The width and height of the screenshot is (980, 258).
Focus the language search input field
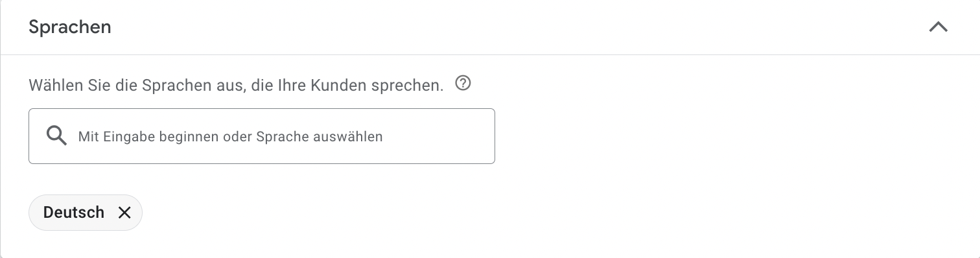tap(262, 136)
